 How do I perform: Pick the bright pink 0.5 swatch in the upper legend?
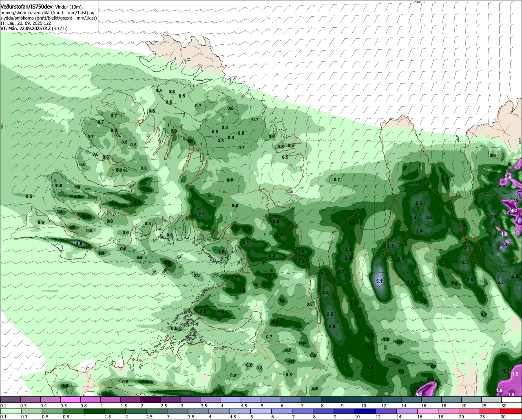(70, 400)
